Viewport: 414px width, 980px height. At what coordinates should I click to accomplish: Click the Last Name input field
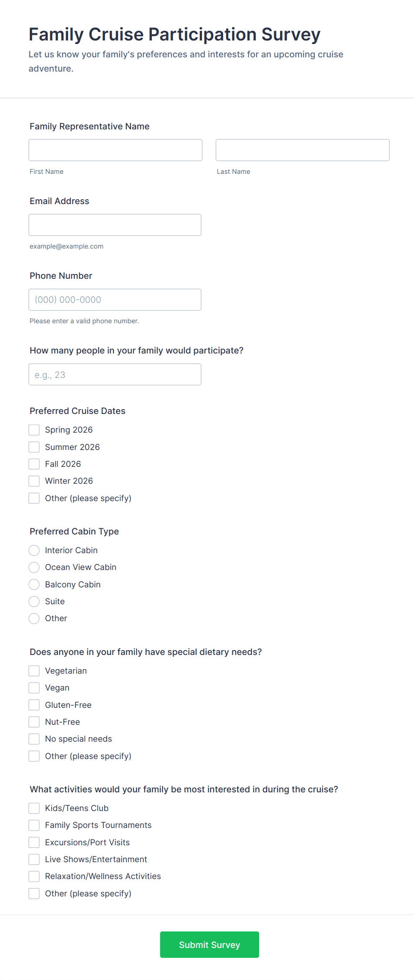point(302,150)
